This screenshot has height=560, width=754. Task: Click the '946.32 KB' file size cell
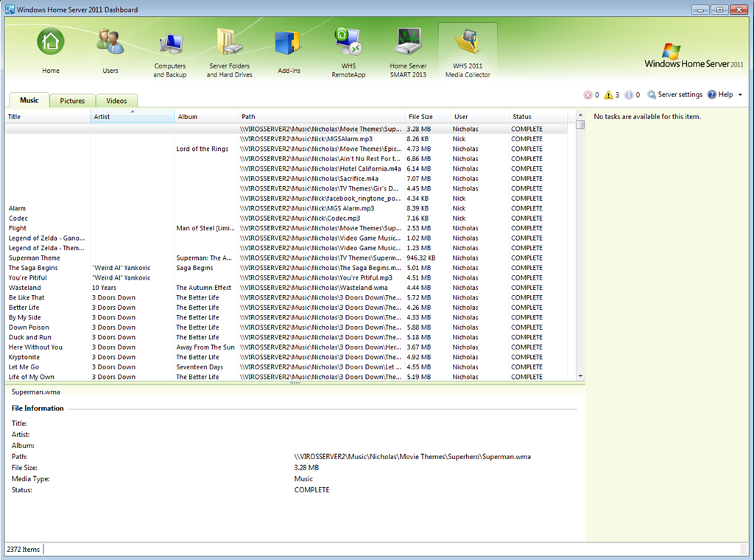click(x=420, y=258)
